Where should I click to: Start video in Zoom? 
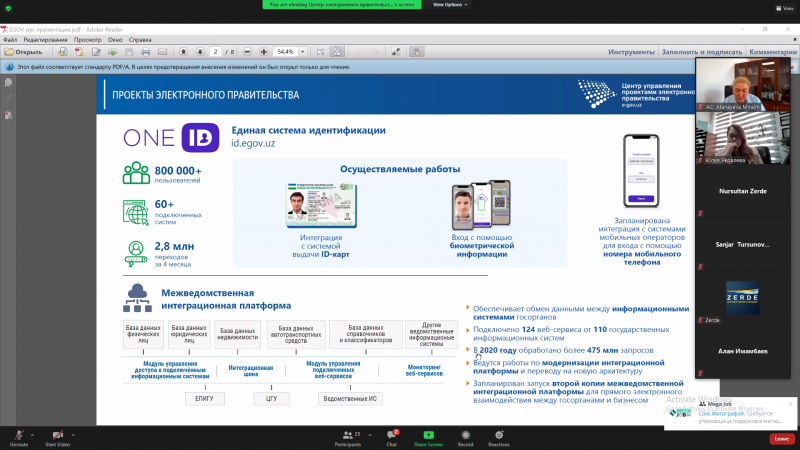(x=58, y=438)
